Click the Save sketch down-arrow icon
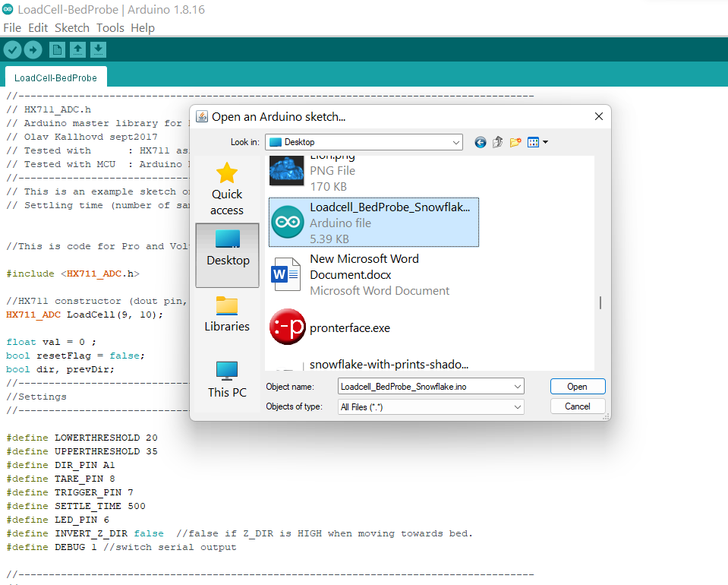 [x=98, y=50]
